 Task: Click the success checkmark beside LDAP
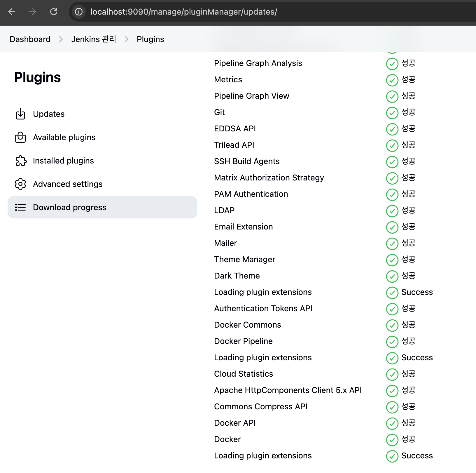coord(392,211)
